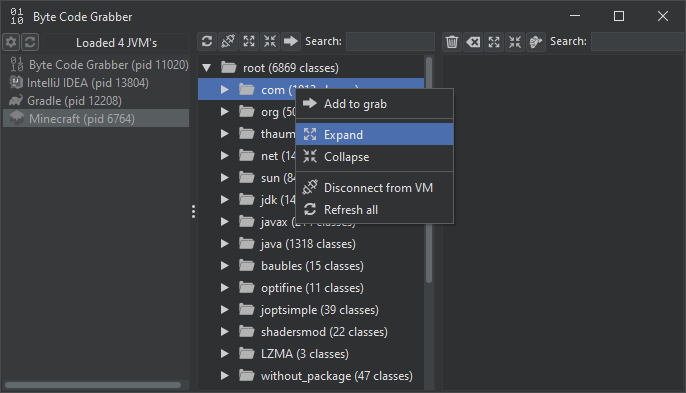686x393 pixels.
Task: Choose Expand from context menu
Action: (x=374, y=134)
